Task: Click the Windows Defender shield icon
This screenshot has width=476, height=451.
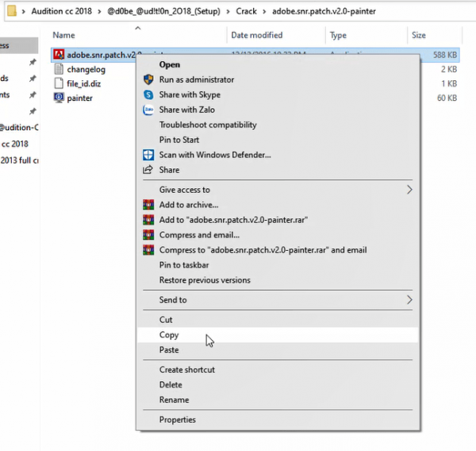Action: click(x=148, y=155)
